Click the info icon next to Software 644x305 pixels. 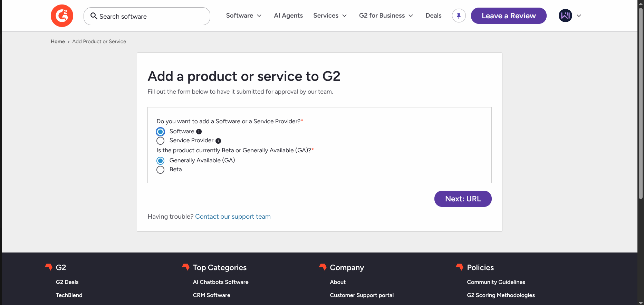199,132
